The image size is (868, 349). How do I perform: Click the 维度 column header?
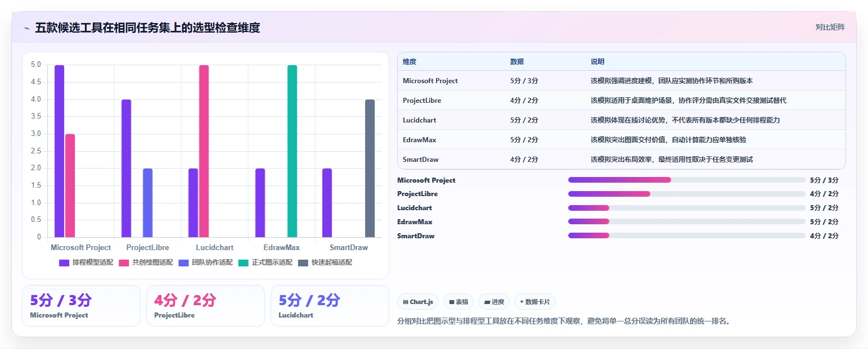click(410, 61)
